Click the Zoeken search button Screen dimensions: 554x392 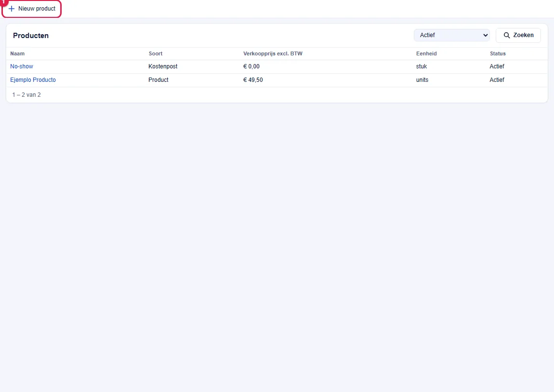pos(518,35)
